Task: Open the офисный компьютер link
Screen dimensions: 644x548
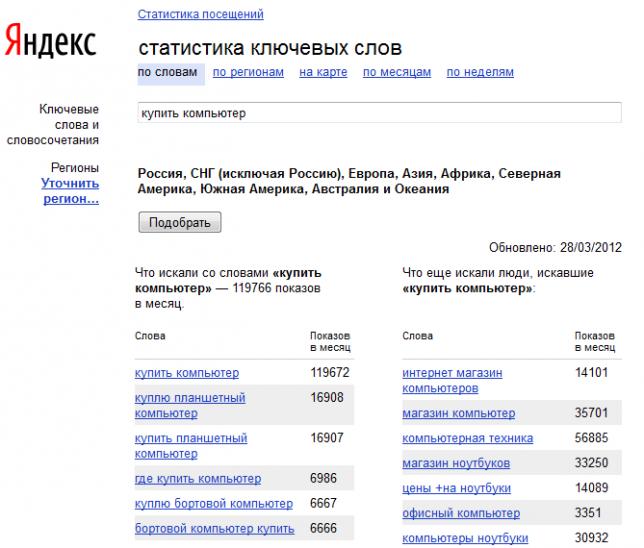Action: point(461,513)
